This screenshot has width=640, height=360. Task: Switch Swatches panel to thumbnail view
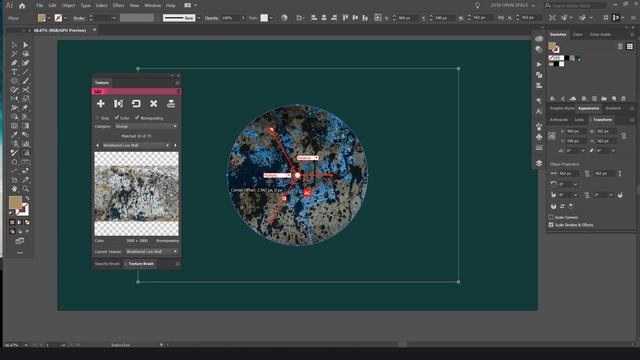click(630, 47)
